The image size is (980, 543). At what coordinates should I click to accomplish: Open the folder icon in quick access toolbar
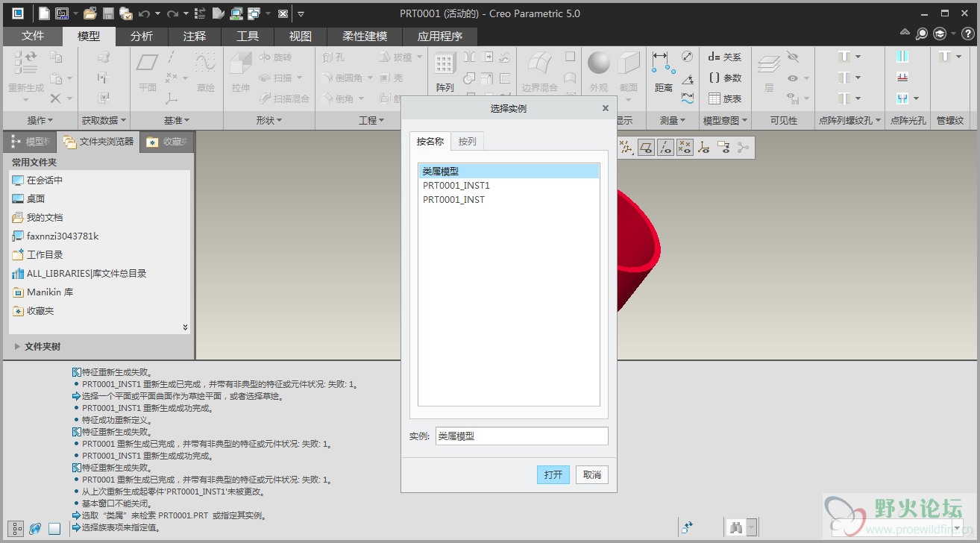point(89,13)
